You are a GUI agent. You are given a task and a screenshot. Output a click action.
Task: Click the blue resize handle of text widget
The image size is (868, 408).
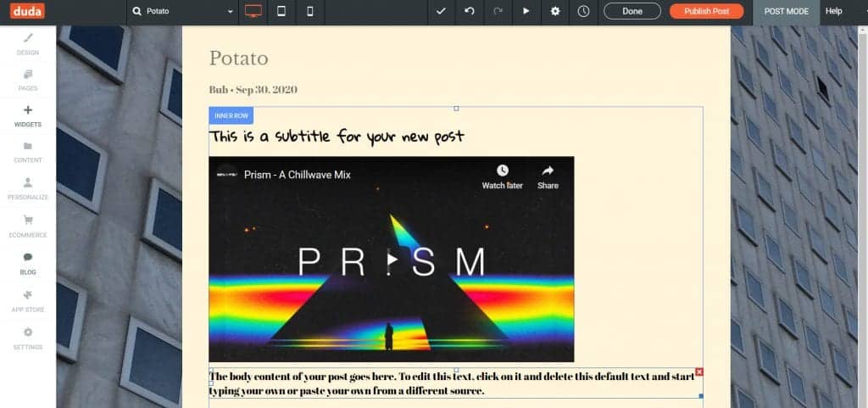(x=701, y=396)
